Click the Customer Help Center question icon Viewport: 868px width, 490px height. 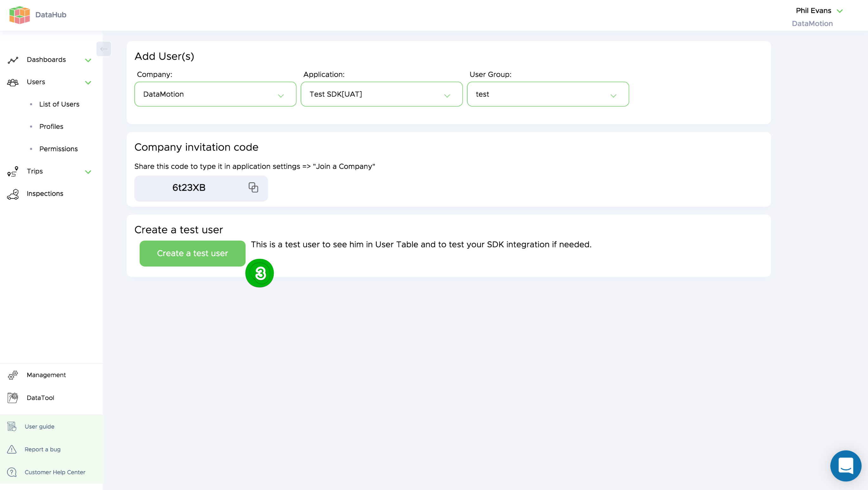12,472
